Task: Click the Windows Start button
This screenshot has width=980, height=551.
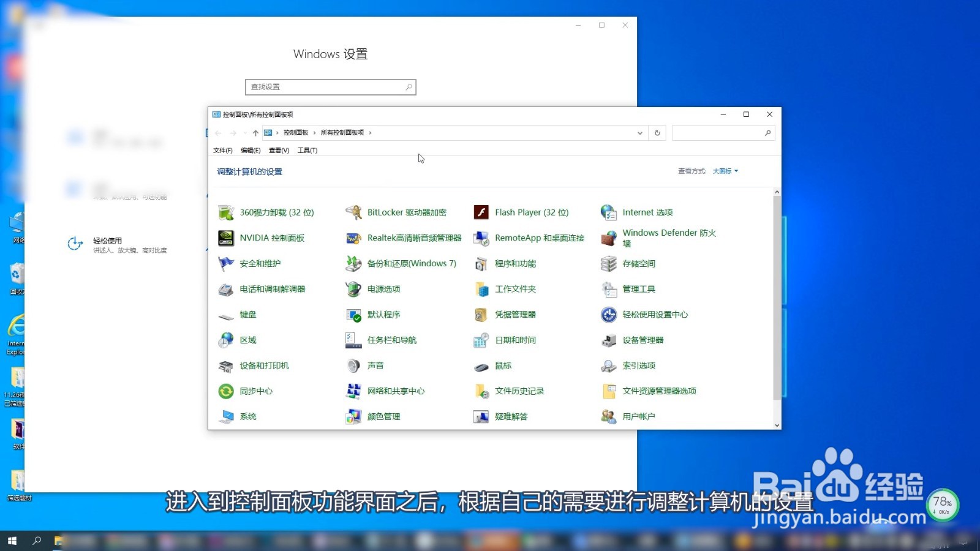Action: pyautogui.click(x=12, y=541)
